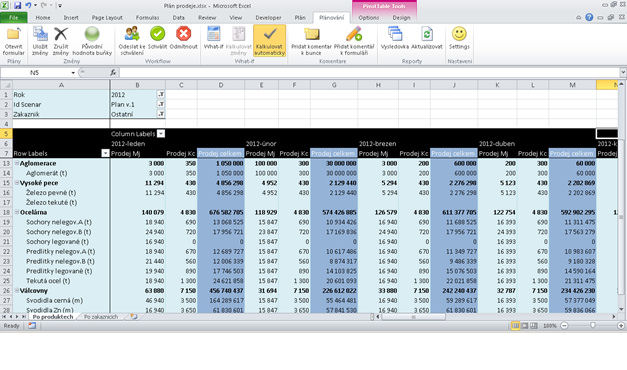Open the Id Scenar filter dropdown

pos(161,104)
